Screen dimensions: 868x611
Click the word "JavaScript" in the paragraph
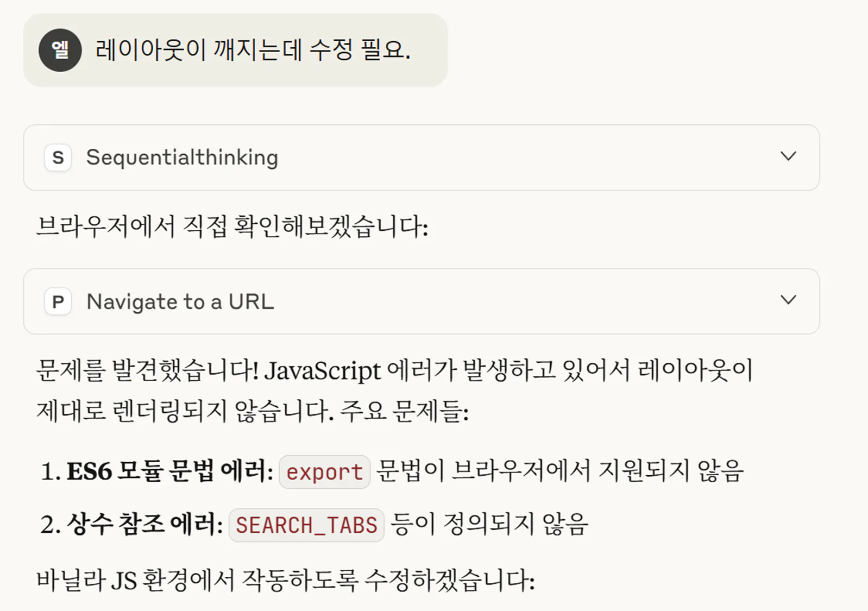tap(323, 370)
